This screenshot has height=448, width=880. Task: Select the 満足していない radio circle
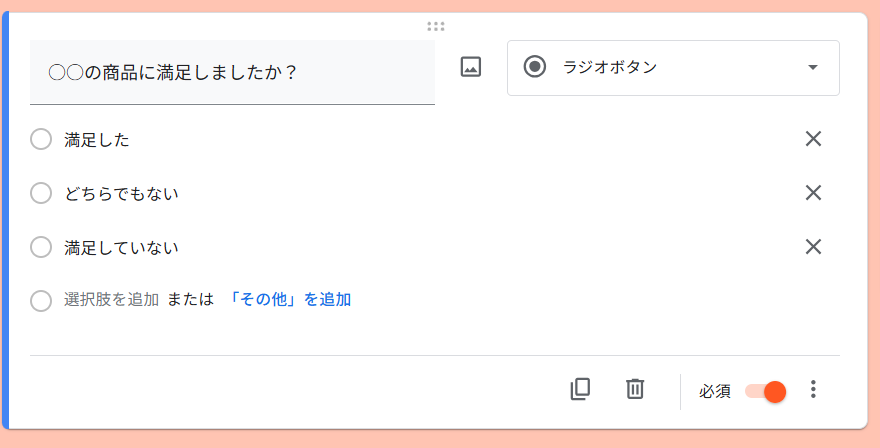pyautogui.click(x=41, y=247)
